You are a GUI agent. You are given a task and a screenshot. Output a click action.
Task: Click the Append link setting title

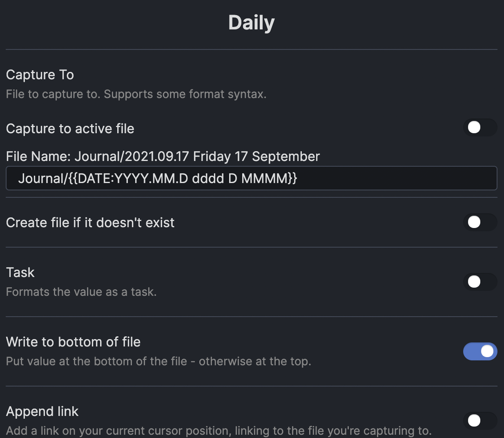click(42, 411)
